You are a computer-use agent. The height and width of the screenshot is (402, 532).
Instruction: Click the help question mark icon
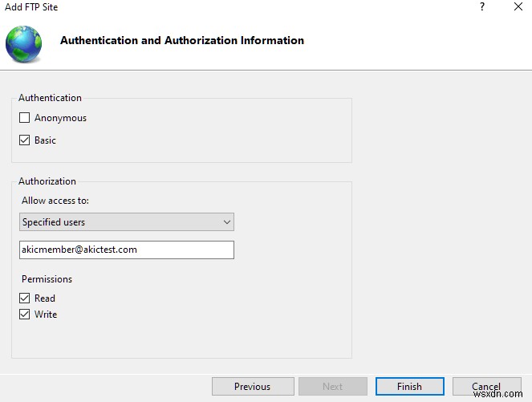click(482, 6)
